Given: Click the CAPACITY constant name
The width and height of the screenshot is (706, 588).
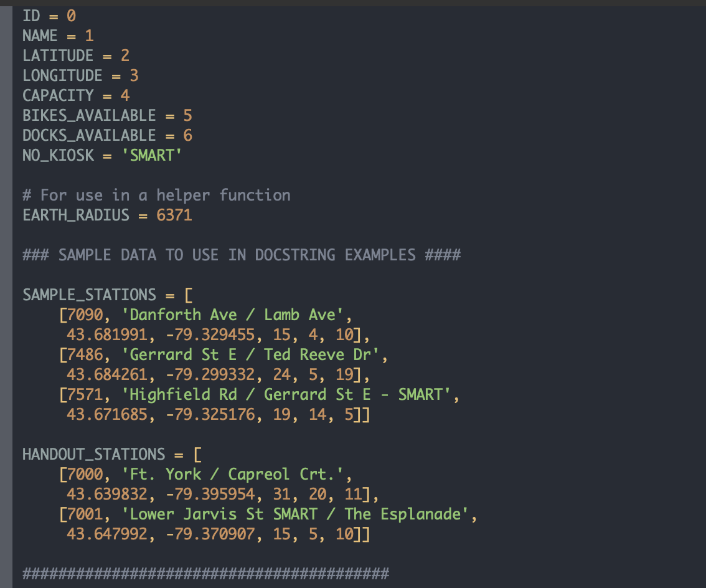Looking at the screenshot, I should [58, 95].
